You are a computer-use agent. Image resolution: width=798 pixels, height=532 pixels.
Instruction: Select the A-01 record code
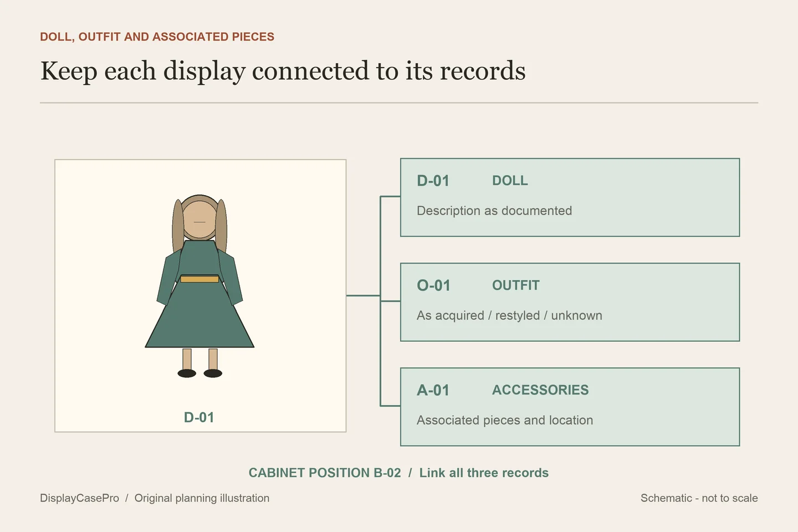tap(433, 390)
